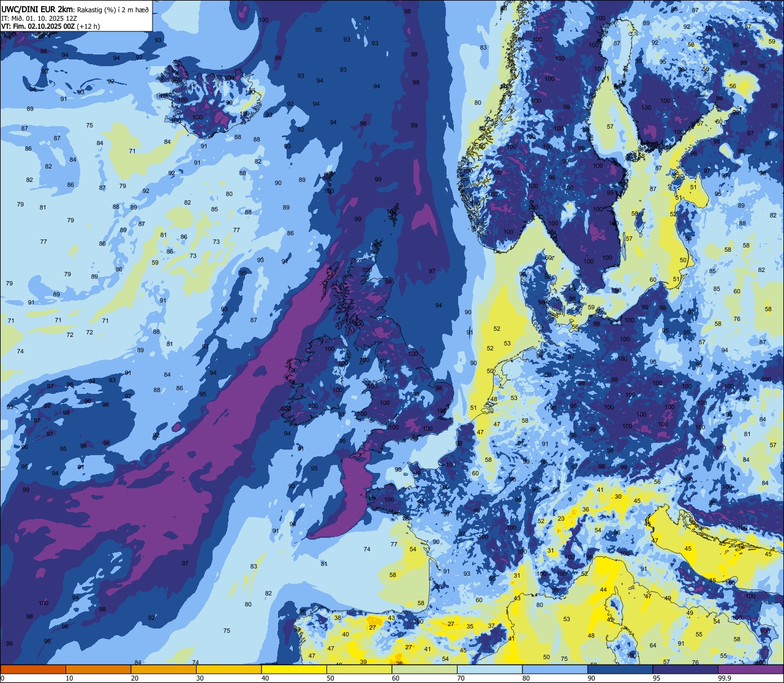Click the 80–90 light blue legend segment
The height and width of the screenshot is (683, 784).
[x=555, y=669]
